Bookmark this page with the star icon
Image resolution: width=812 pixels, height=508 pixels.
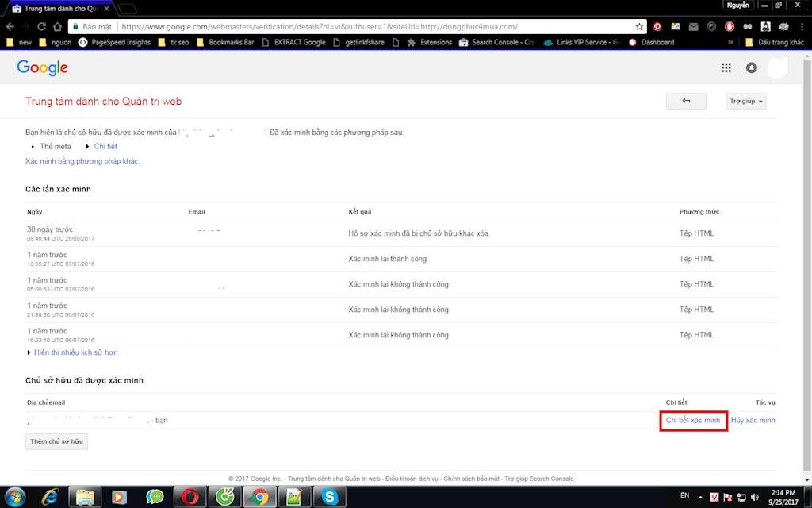tap(640, 26)
